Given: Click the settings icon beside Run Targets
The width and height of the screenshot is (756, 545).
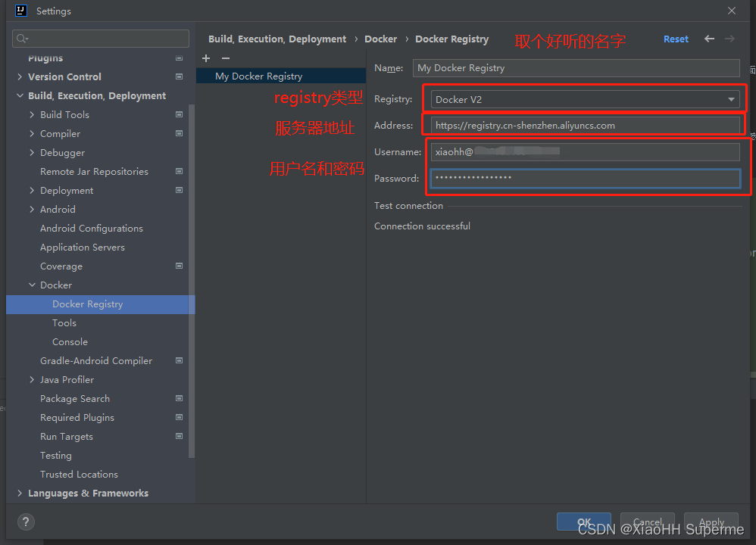Looking at the screenshot, I should point(179,436).
